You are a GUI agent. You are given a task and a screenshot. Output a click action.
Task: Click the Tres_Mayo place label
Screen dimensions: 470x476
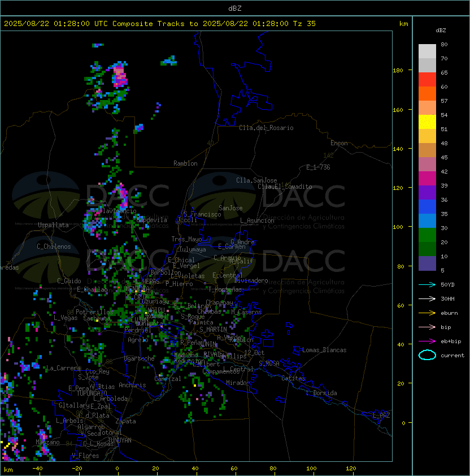[186, 239]
